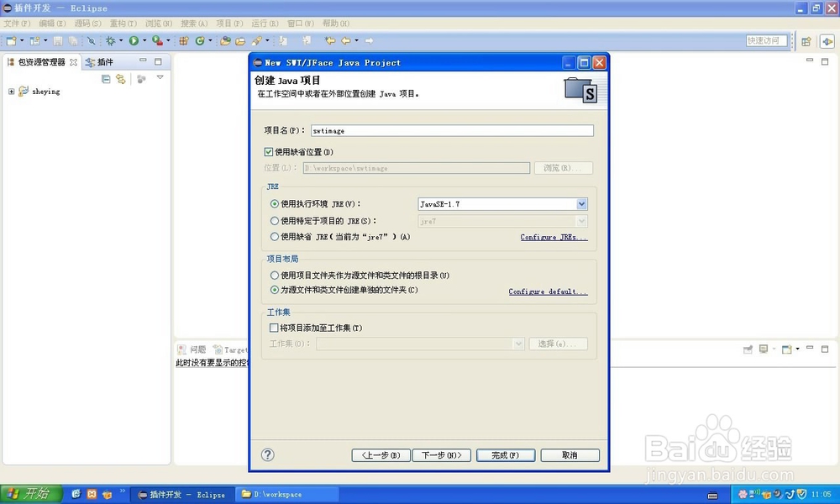Click the Plug-in Development perspective icon

[827, 41]
